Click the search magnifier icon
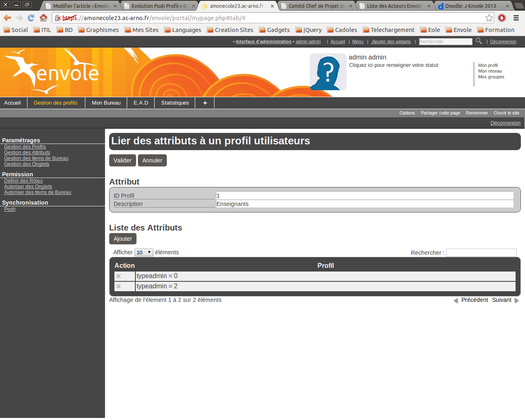 point(479,41)
